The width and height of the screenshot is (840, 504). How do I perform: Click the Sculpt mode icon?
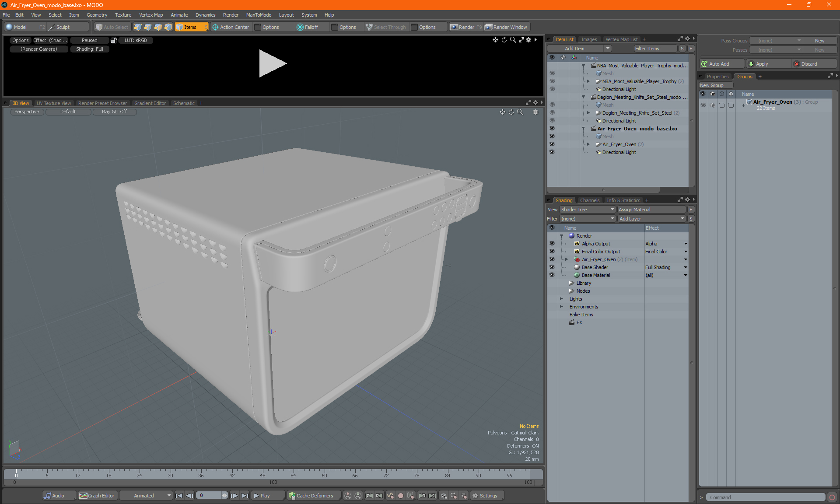pyautogui.click(x=52, y=27)
